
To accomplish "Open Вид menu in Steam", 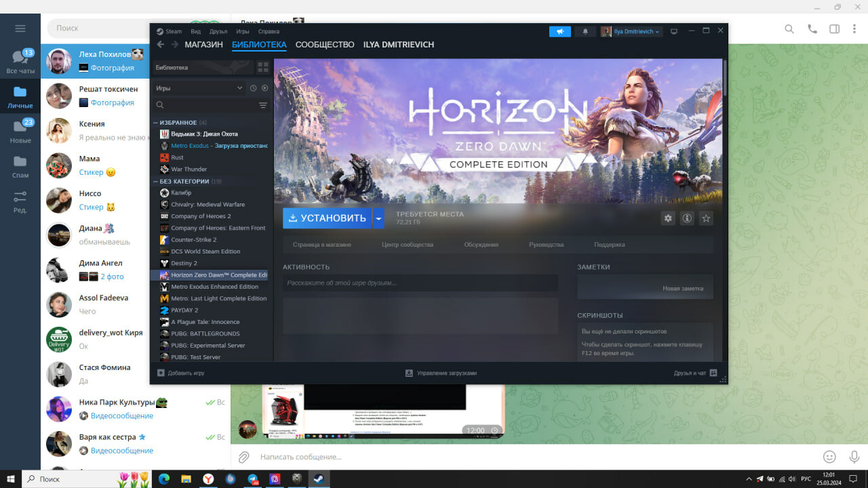I will coord(195,31).
